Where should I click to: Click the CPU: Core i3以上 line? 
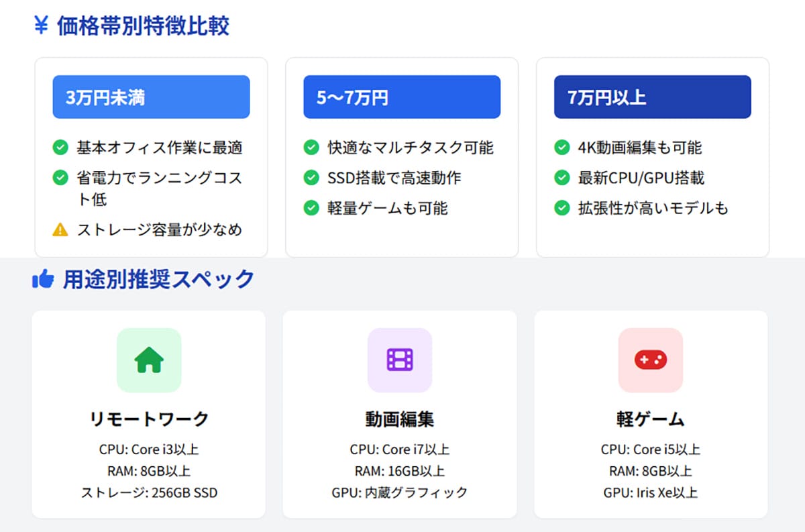click(x=149, y=449)
